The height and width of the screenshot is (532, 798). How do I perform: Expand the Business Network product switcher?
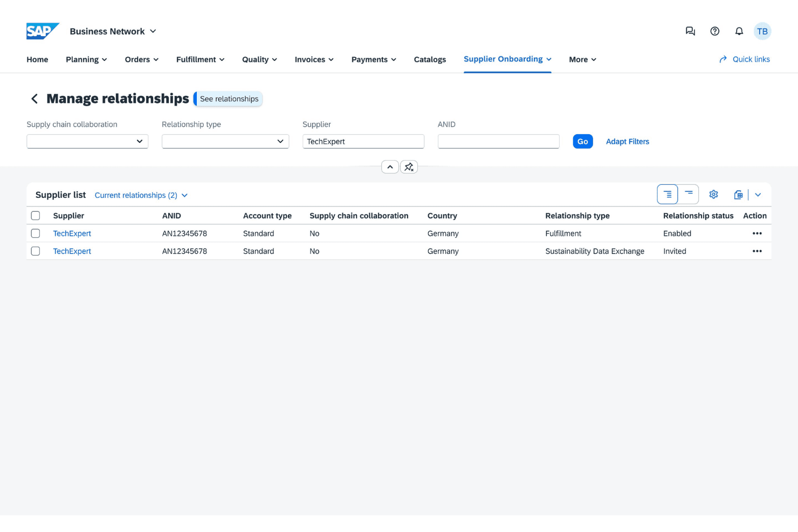(153, 31)
